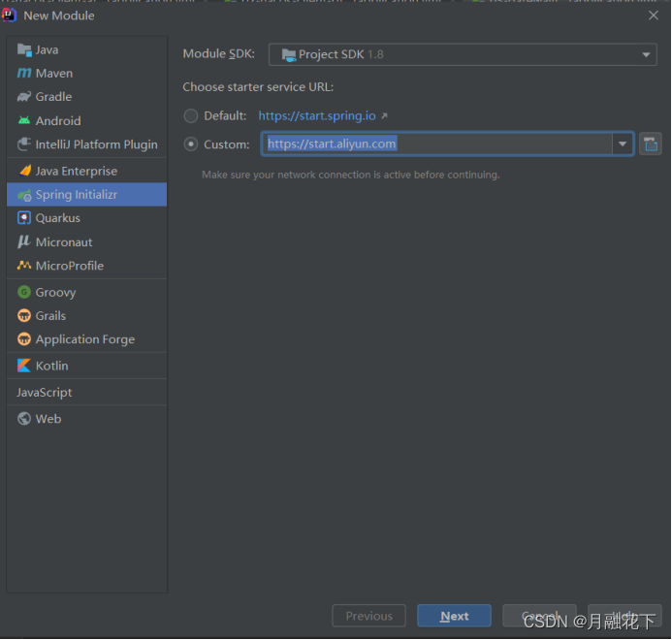
Task: Select Application Forge entry
Action: [x=87, y=339]
